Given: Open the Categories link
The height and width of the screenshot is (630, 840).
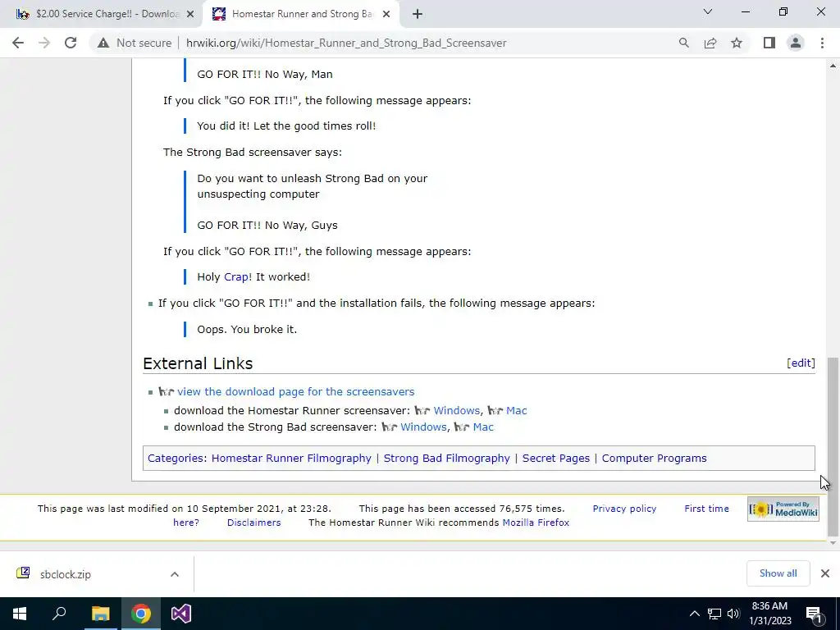Looking at the screenshot, I should (x=176, y=458).
